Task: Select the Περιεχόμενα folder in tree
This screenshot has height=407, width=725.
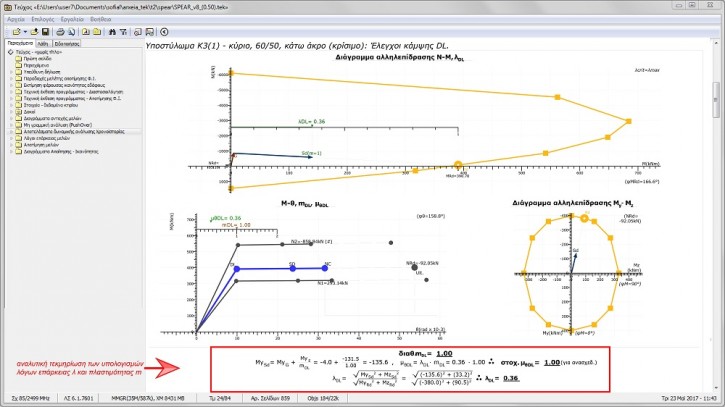Action: click(x=36, y=66)
